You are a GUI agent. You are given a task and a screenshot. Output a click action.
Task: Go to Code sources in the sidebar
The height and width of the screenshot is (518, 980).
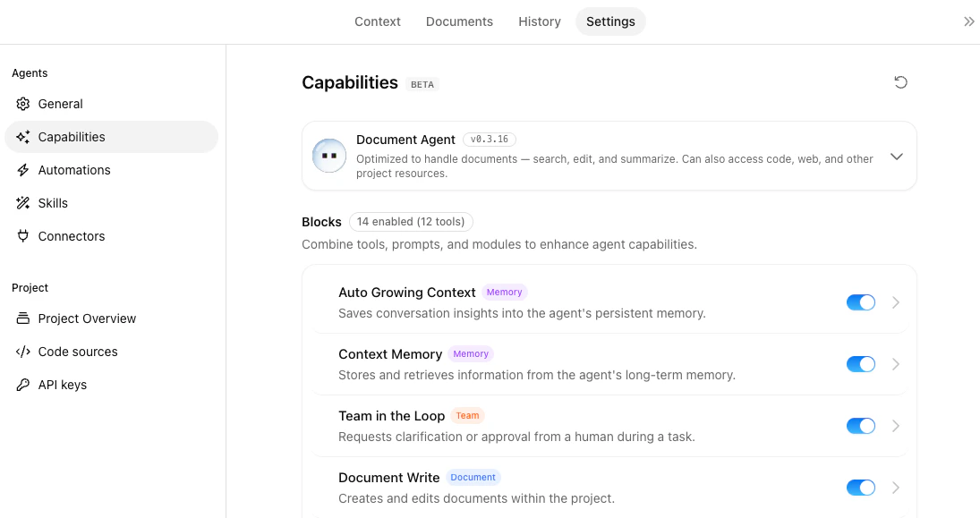[111, 352]
